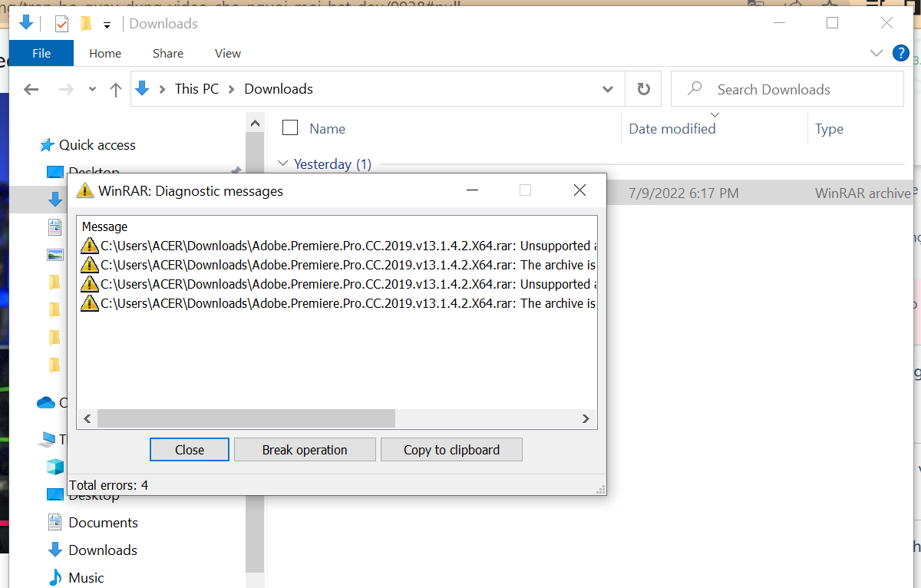Sort files by the Date modified column header
The width and height of the screenshot is (921, 588).
[672, 129]
